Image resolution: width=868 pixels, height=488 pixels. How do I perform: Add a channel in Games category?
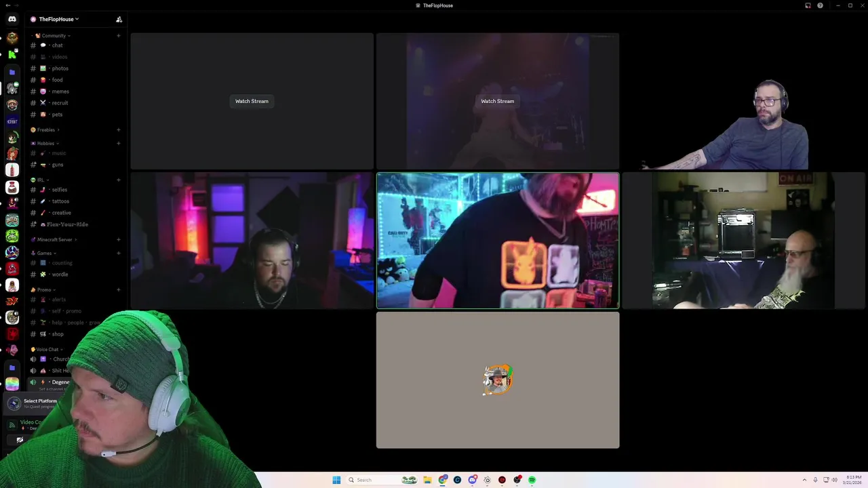click(118, 253)
